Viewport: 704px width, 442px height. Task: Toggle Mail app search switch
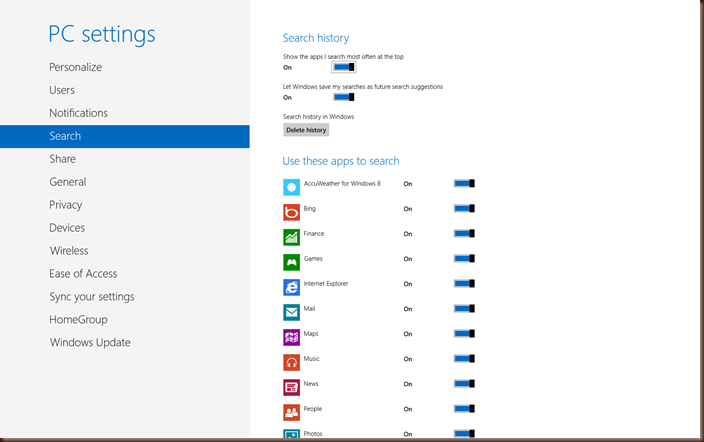(464, 309)
